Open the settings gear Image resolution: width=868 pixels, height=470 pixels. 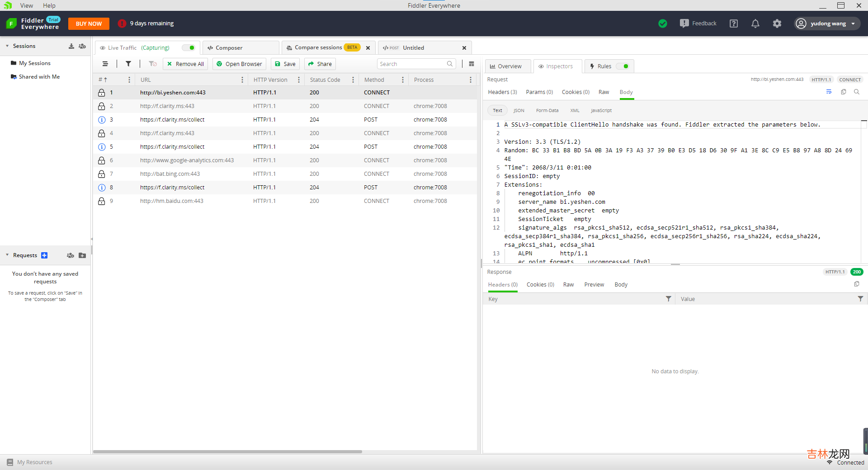pos(777,23)
